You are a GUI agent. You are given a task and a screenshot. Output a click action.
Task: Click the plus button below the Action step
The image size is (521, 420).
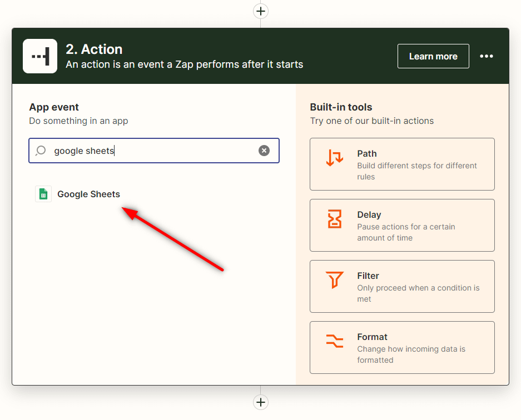(261, 402)
